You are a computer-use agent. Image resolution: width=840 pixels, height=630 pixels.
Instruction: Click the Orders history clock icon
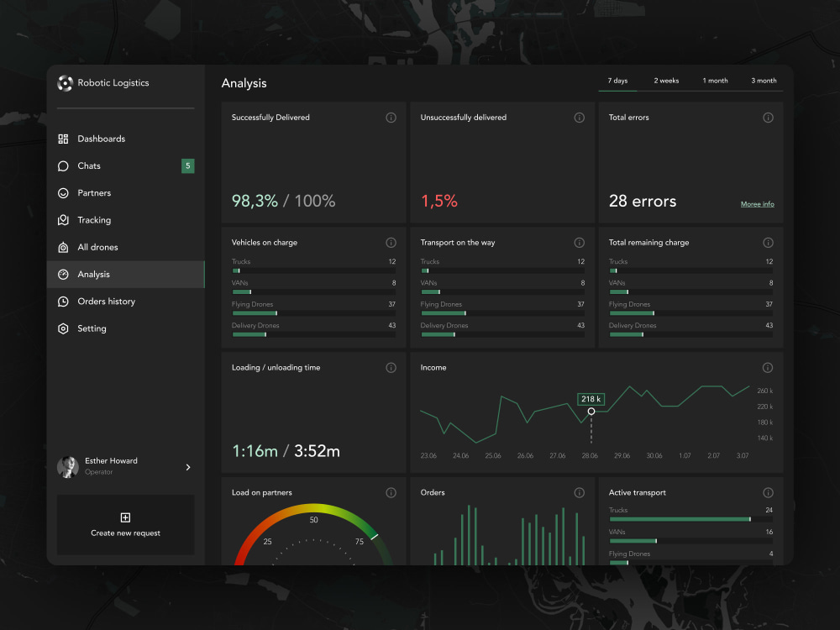click(x=63, y=302)
